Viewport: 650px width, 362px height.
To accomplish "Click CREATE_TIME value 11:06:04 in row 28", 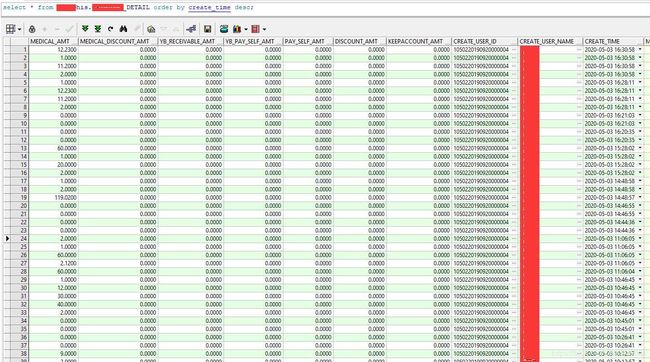I will pos(610,272).
